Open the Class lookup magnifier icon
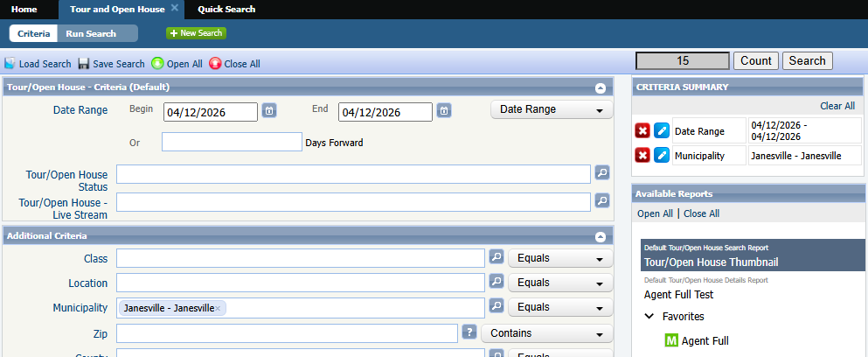This screenshot has width=868, height=357. click(x=496, y=257)
